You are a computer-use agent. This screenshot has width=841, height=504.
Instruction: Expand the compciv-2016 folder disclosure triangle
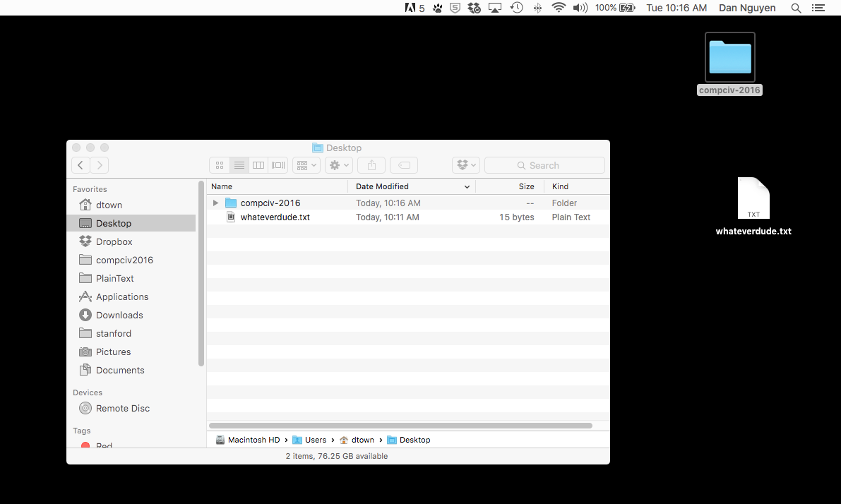216,203
